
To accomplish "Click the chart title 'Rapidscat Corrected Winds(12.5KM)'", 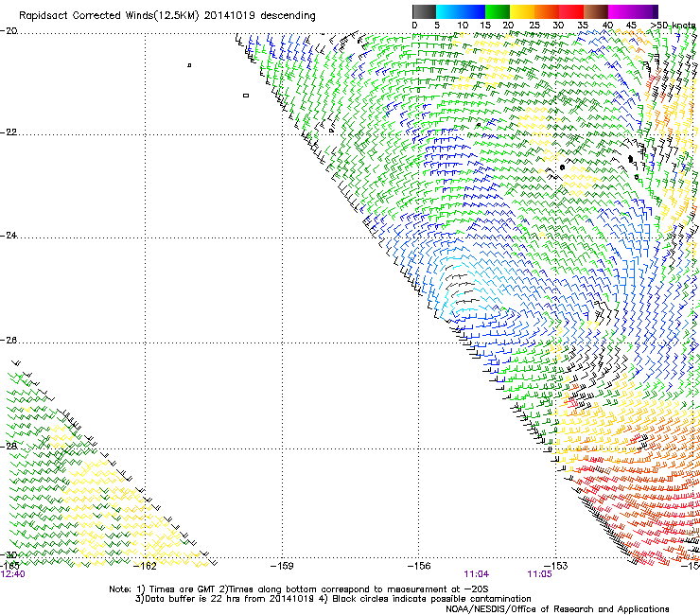I will click(x=109, y=16).
